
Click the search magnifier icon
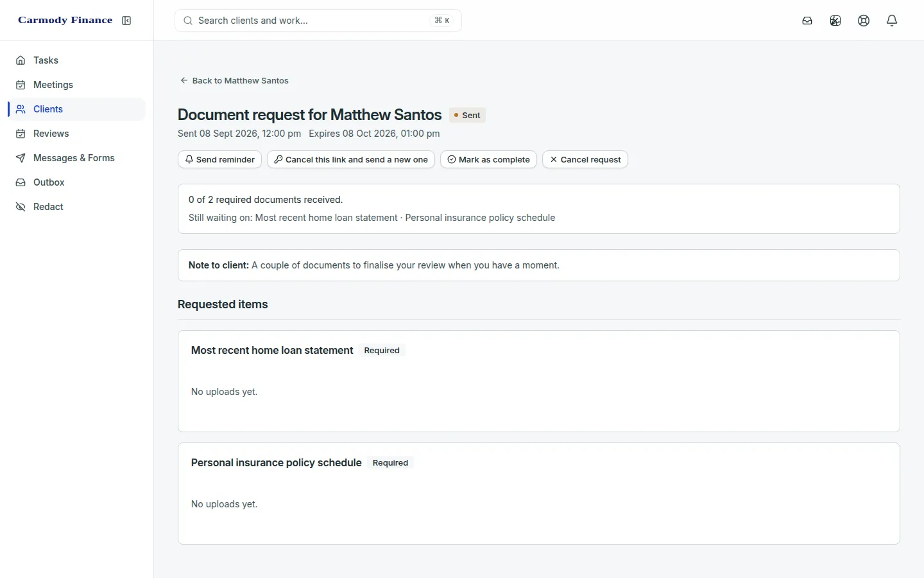coord(188,21)
